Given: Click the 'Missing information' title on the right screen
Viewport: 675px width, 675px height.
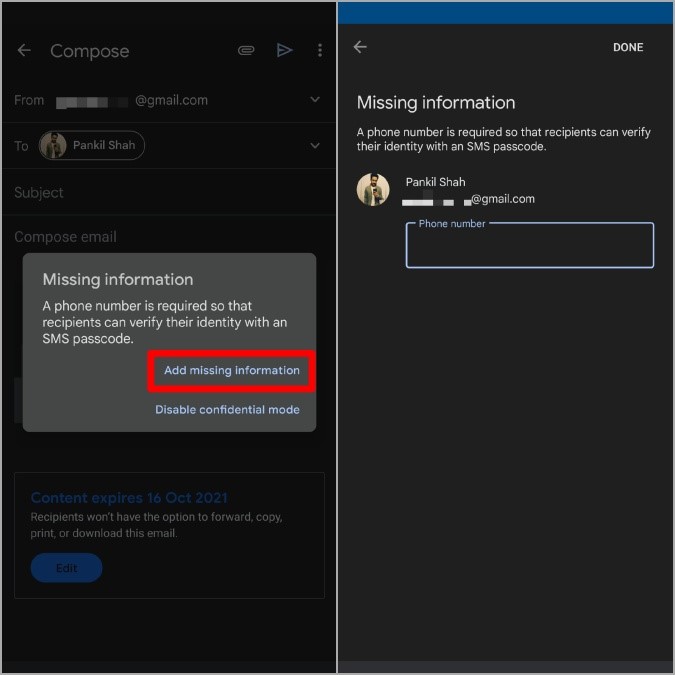Looking at the screenshot, I should click(436, 103).
